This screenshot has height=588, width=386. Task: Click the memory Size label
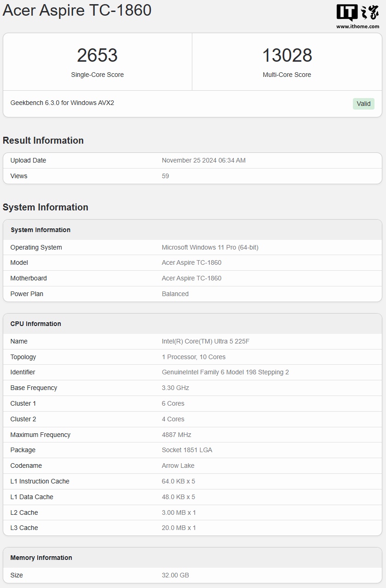[17, 575]
